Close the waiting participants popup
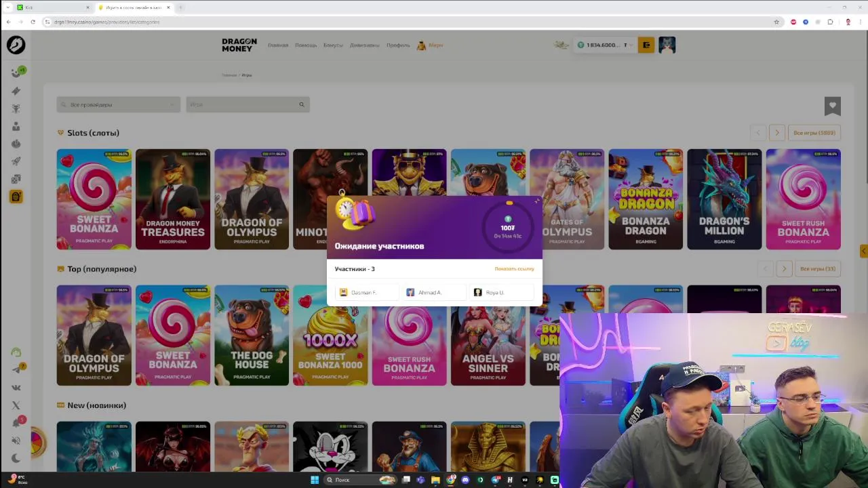This screenshot has height=488, width=868. (x=536, y=201)
